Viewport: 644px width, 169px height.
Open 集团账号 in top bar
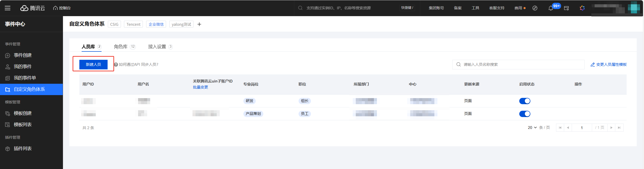point(436,8)
